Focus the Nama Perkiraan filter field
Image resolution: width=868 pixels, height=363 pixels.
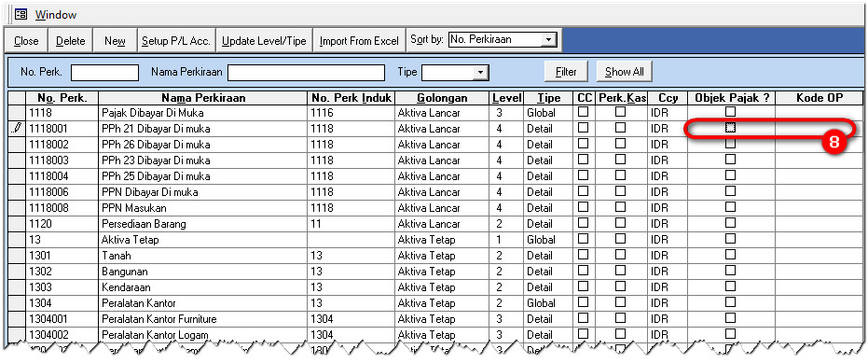306,73
